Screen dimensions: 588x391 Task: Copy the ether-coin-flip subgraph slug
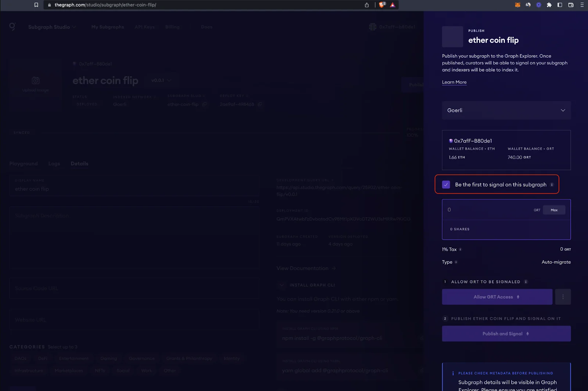(204, 104)
